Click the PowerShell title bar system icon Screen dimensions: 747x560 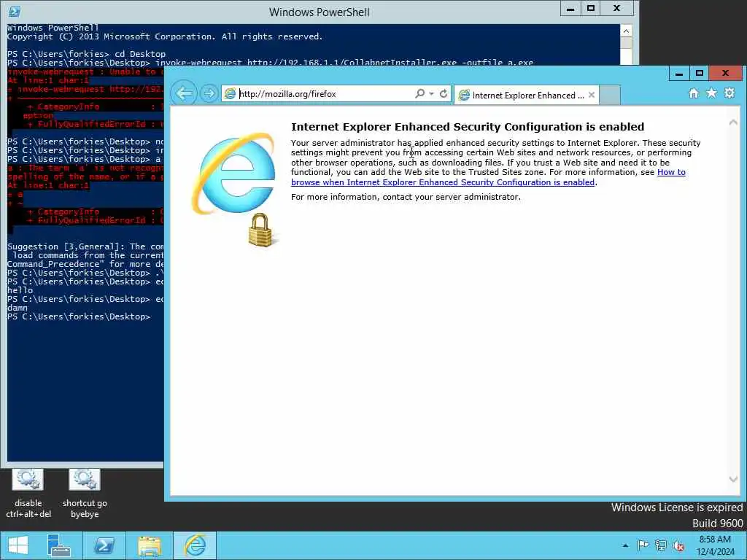click(x=14, y=12)
